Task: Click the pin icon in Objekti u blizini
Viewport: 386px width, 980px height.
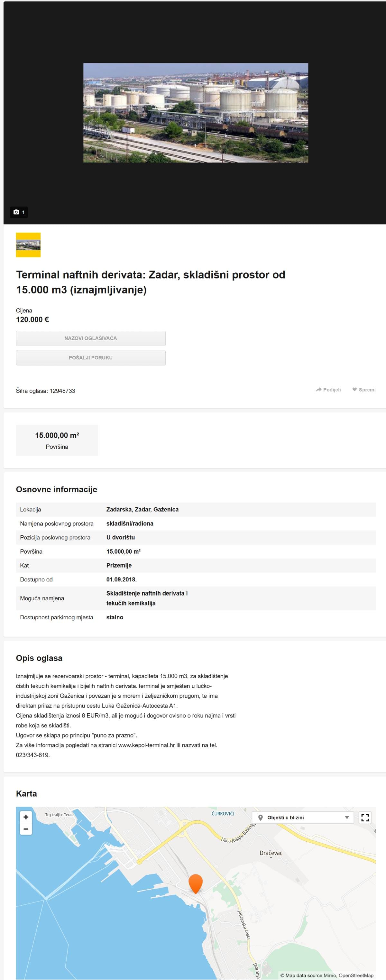Action: tap(261, 818)
